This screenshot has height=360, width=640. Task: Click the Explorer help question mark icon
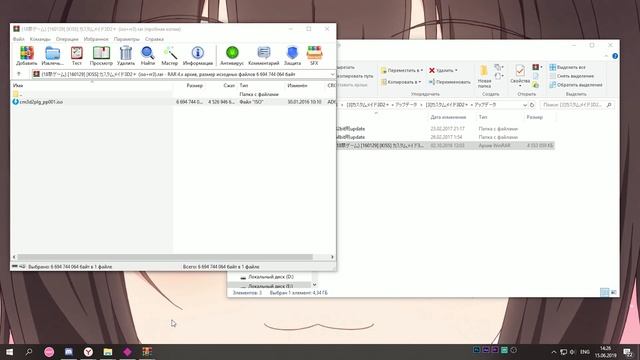615,56
